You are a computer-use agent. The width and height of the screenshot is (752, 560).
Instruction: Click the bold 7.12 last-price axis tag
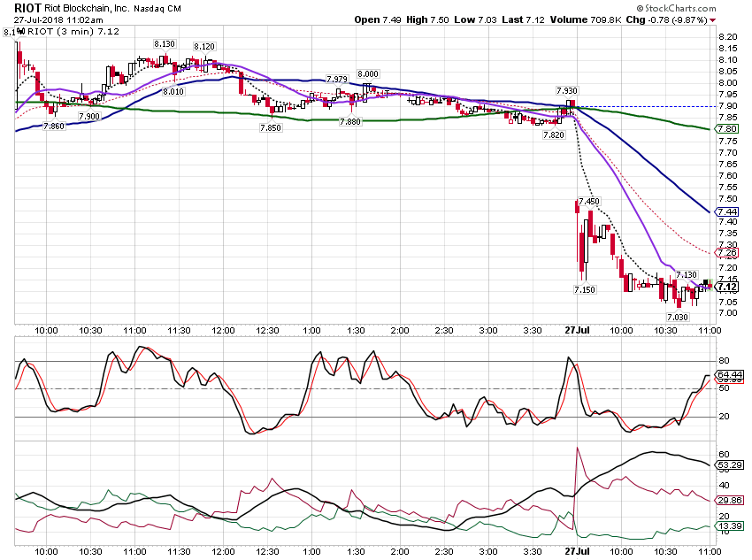[x=726, y=288]
